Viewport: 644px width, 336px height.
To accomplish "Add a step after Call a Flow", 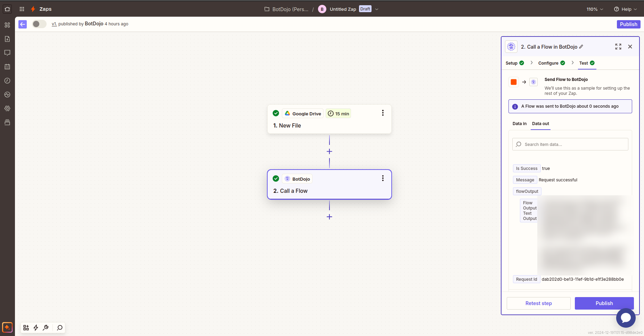I will (329, 217).
